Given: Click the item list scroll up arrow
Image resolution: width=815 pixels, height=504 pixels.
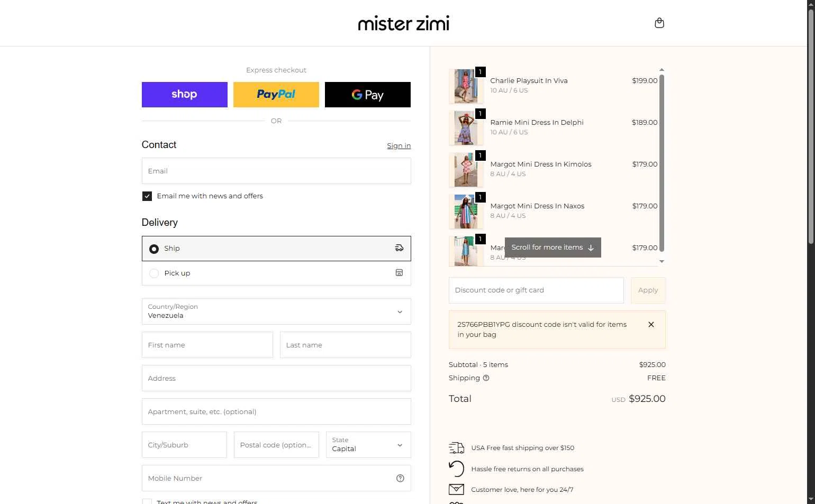Looking at the screenshot, I should click(x=662, y=70).
